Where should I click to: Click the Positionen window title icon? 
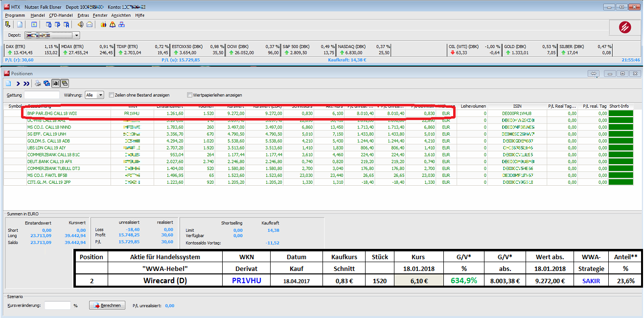pyautogui.click(x=7, y=73)
